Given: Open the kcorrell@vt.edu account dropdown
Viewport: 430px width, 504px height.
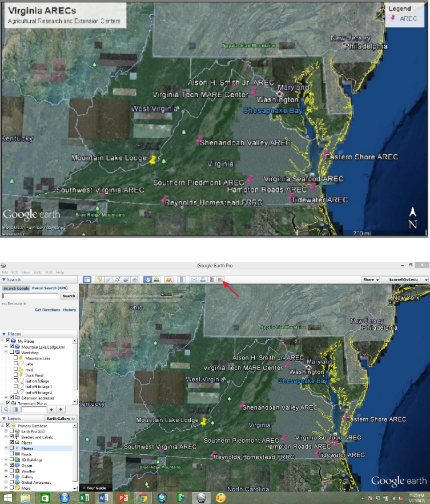Looking at the screenshot, I should 406,279.
